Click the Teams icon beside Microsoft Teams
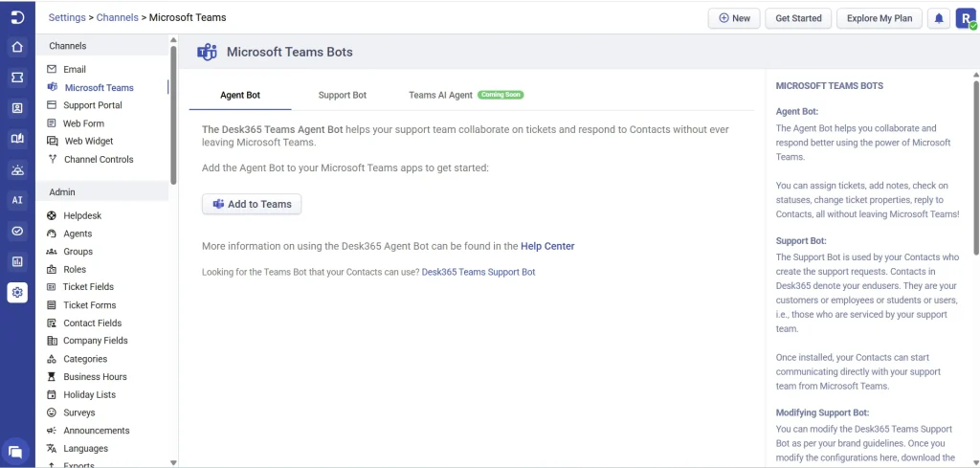Viewport: 980px width, 468px height. (x=52, y=87)
